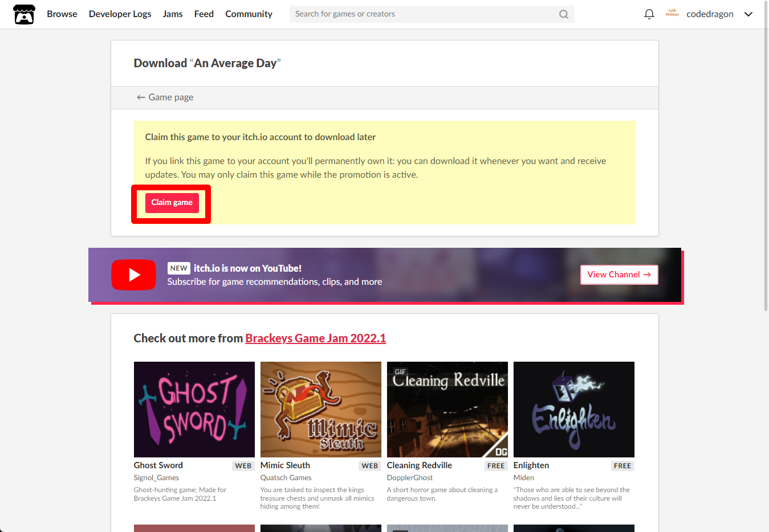
Task: Click the 'itch.io is now on YouTube!' text
Action: coord(247,268)
